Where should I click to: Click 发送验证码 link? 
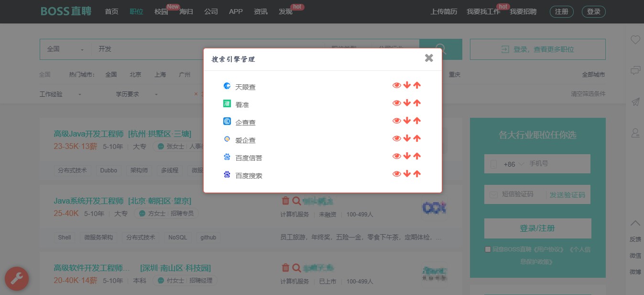pos(567,195)
